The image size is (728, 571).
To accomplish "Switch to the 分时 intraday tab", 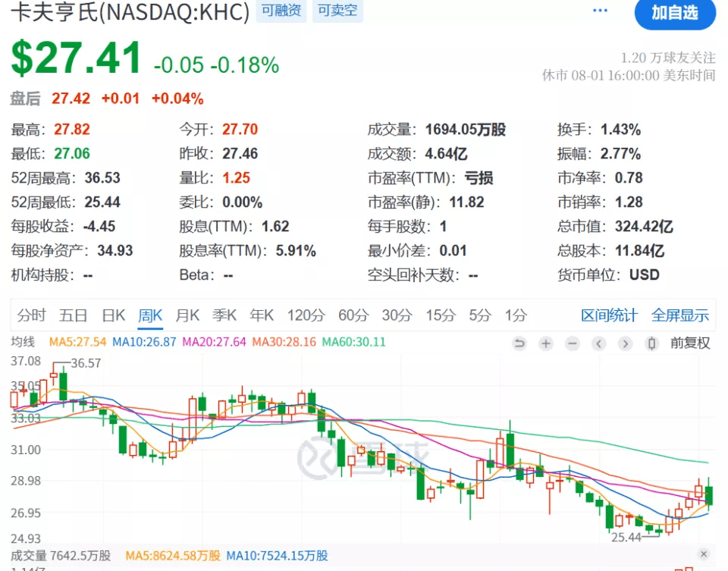I will point(31,315).
